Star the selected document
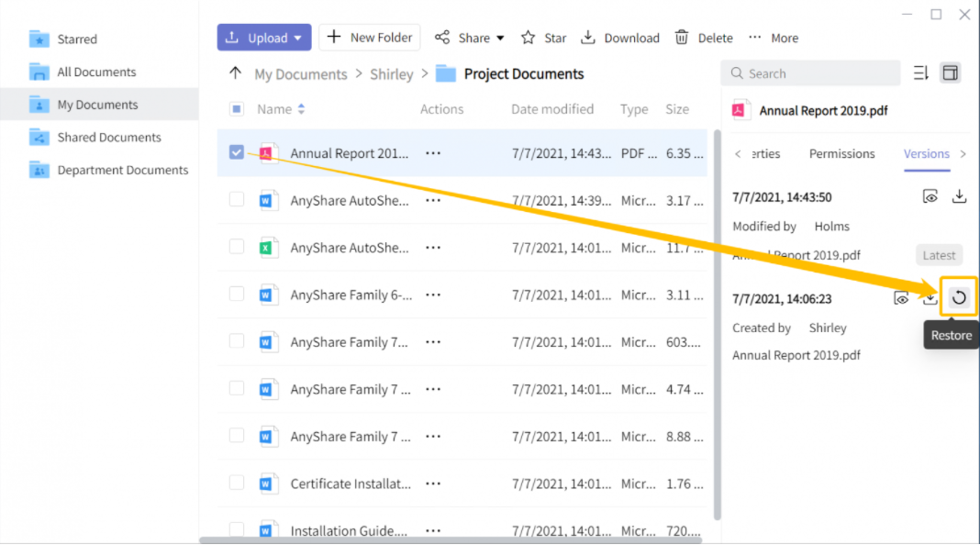 [x=543, y=38]
